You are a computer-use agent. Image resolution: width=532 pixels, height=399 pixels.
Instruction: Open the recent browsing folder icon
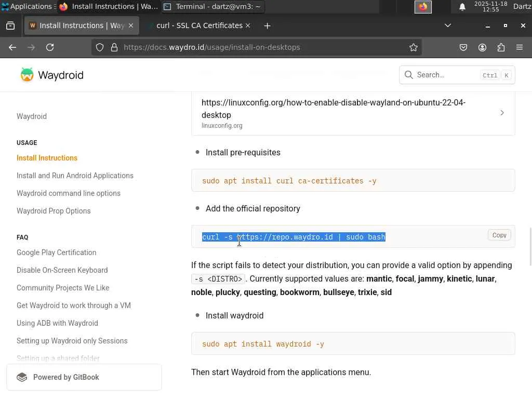tap(10, 25)
